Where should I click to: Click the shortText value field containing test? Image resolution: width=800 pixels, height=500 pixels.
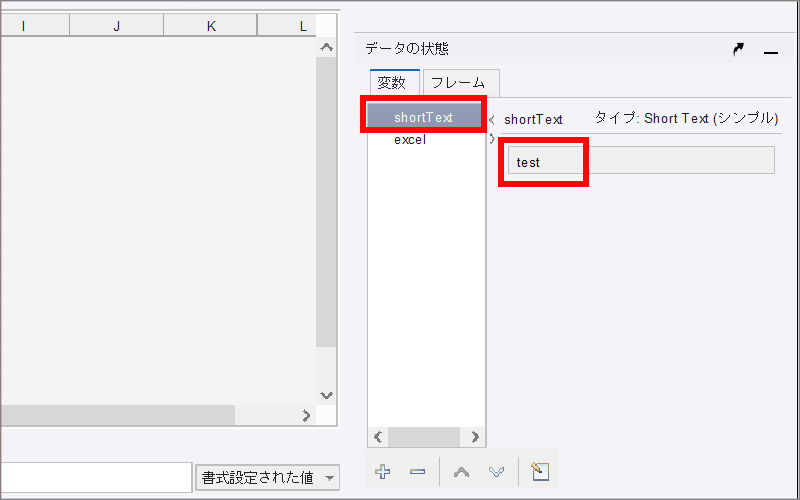pos(641,160)
